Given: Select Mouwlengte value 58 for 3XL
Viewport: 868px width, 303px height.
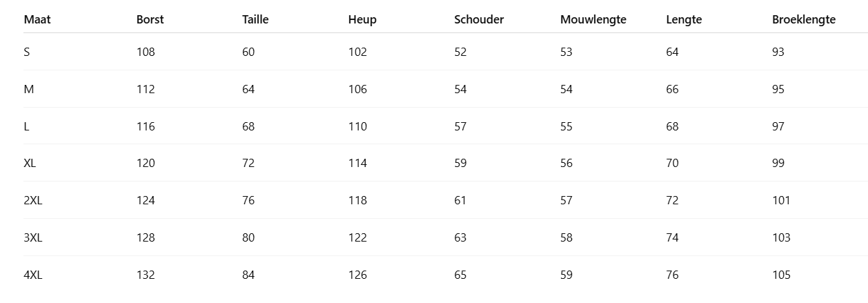Looking at the screenshot, I should [566, 237].
